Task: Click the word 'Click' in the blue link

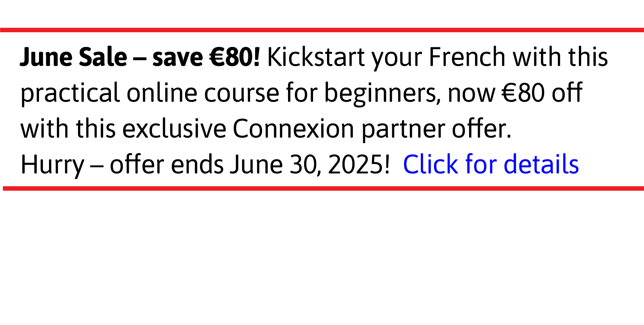Action: click(430, 164)
